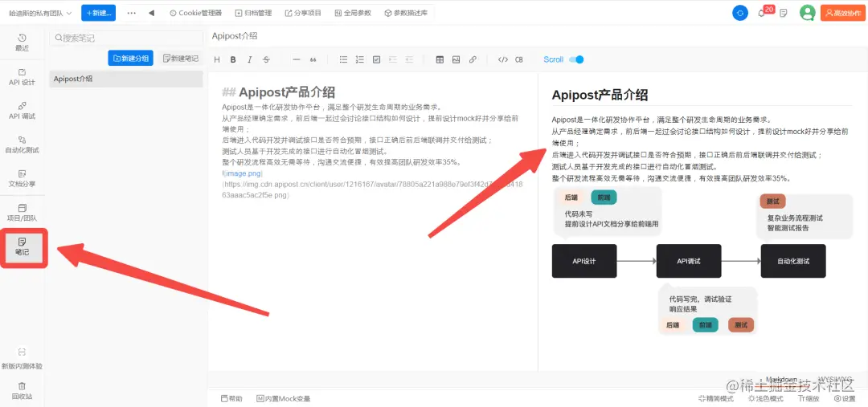Click the image.png link in the editor

pos(243,173)
